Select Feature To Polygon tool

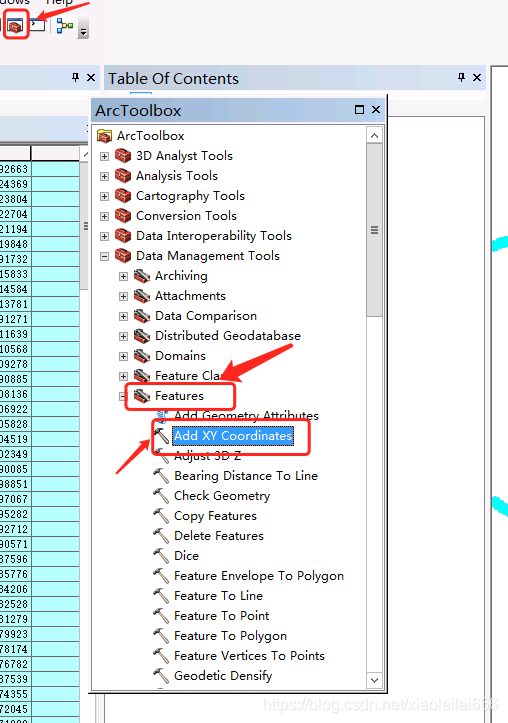click(x=230, y=636)
